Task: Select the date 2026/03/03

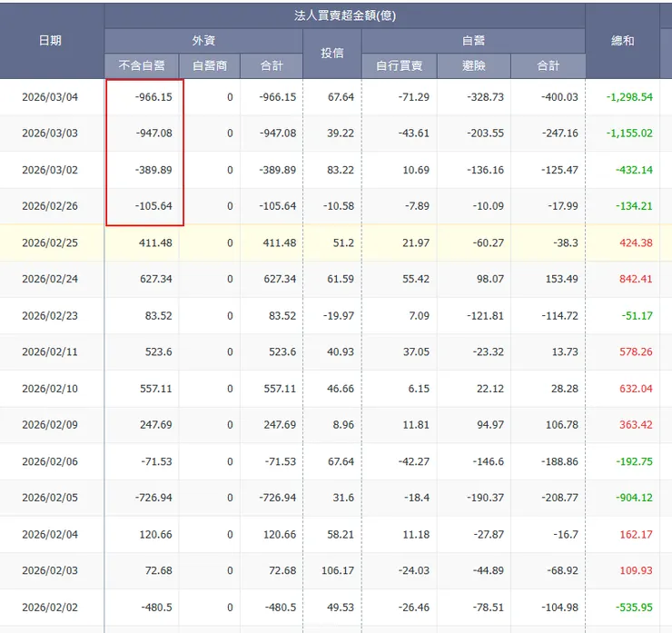Action: click(50, 134)
